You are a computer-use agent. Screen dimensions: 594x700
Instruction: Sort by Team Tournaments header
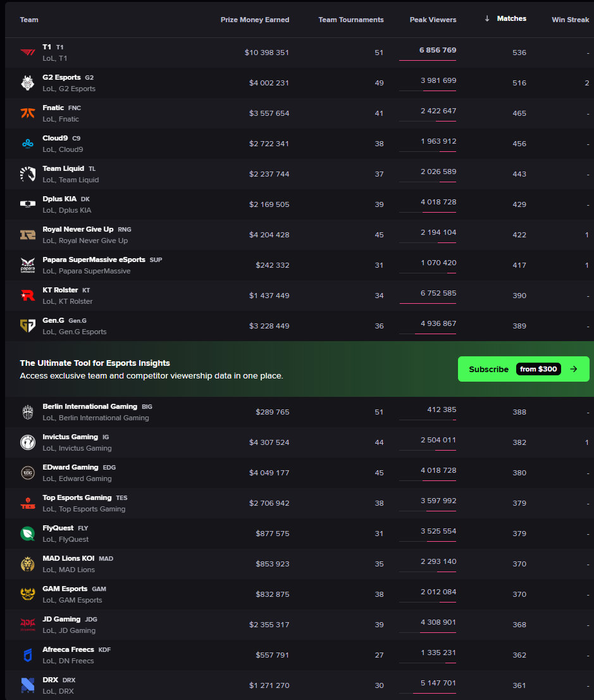click(350, 20)
